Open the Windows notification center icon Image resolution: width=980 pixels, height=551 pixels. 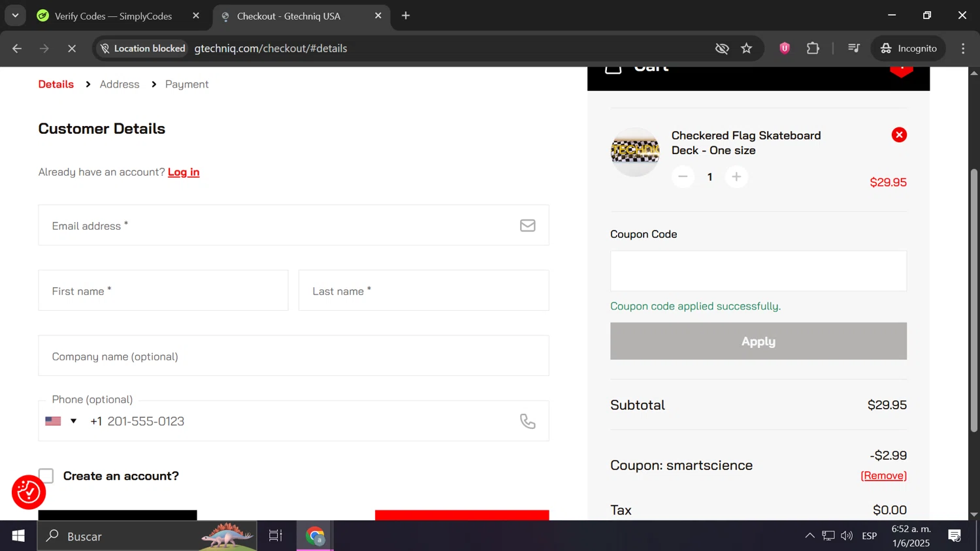(955, 536)
